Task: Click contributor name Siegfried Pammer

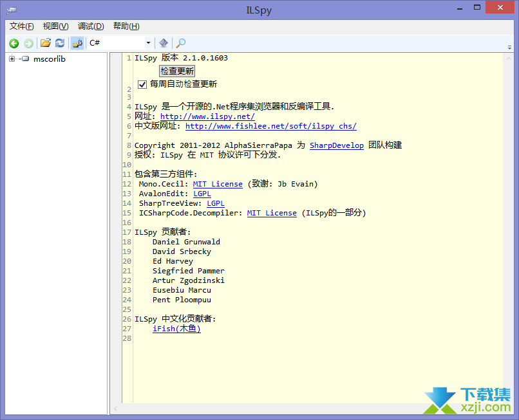Action: [188, 271]
